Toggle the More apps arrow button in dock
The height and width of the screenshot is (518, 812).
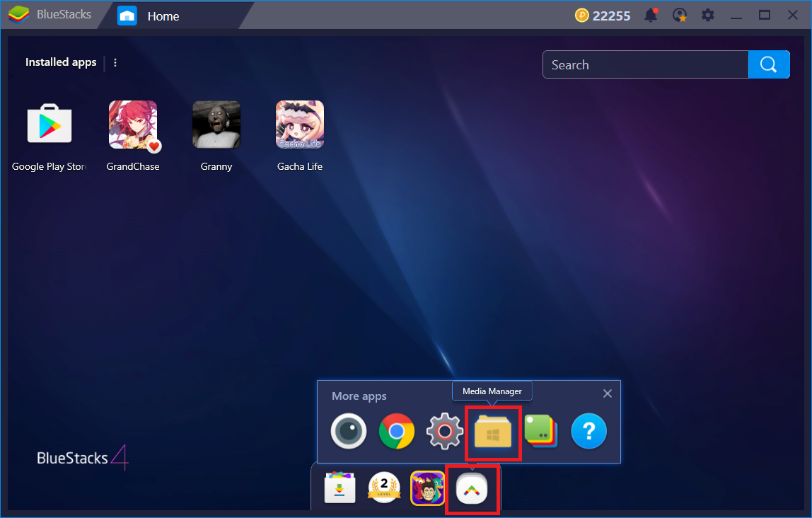tap(472, 488)
